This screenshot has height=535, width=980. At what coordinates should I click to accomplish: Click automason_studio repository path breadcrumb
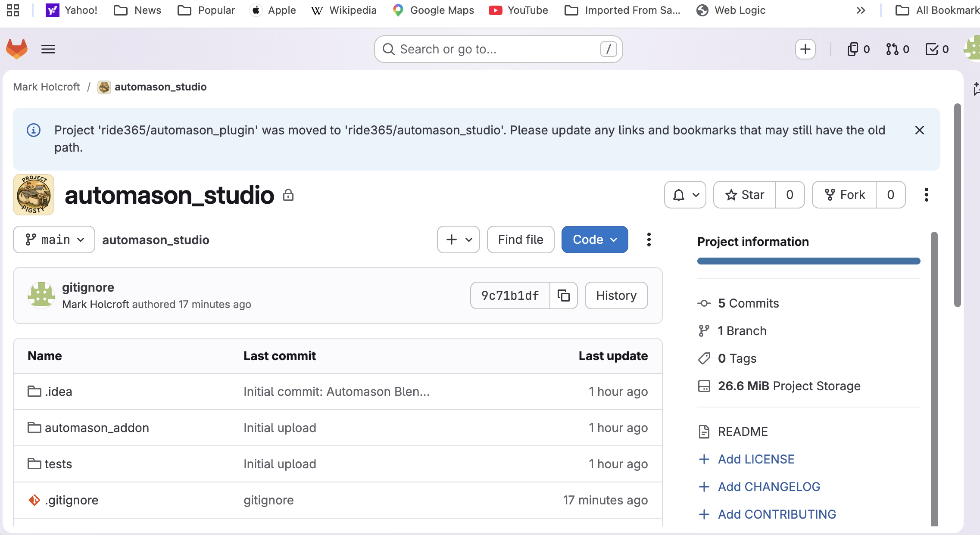pyautogui.click(x=156, y=240)
